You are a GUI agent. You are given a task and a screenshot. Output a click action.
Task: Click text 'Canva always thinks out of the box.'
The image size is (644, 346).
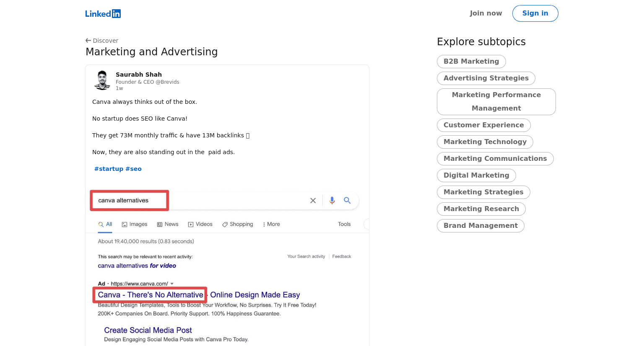point(145,102)
